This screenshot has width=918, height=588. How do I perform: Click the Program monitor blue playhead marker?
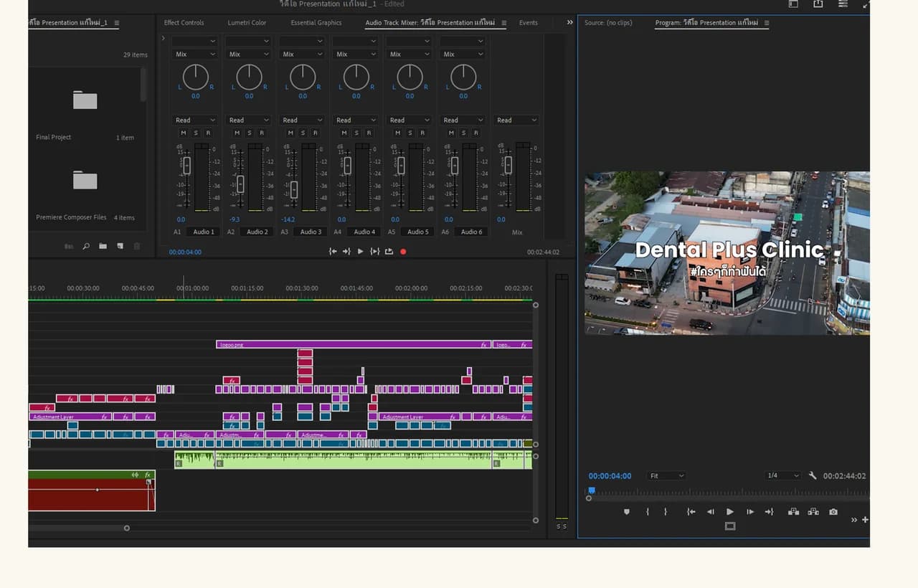tap(592, 490)
